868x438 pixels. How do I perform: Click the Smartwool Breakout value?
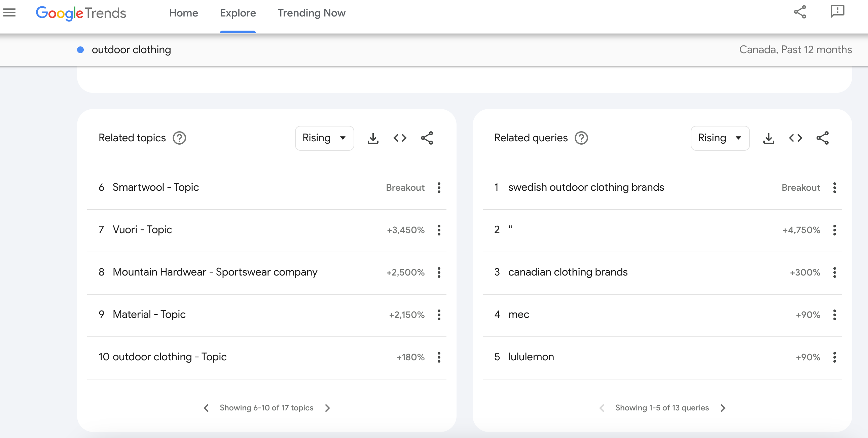coord(405,188)
